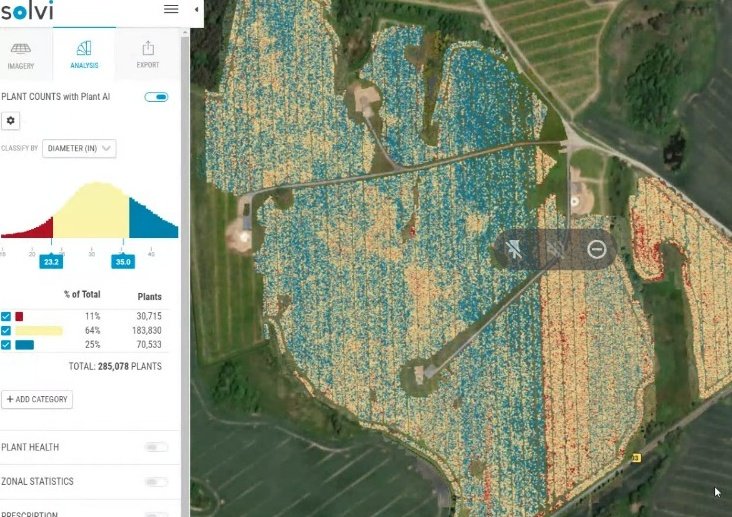Open the hamburger menu
The height and width of the screenshot is (517, 732).
pos(171,9)
